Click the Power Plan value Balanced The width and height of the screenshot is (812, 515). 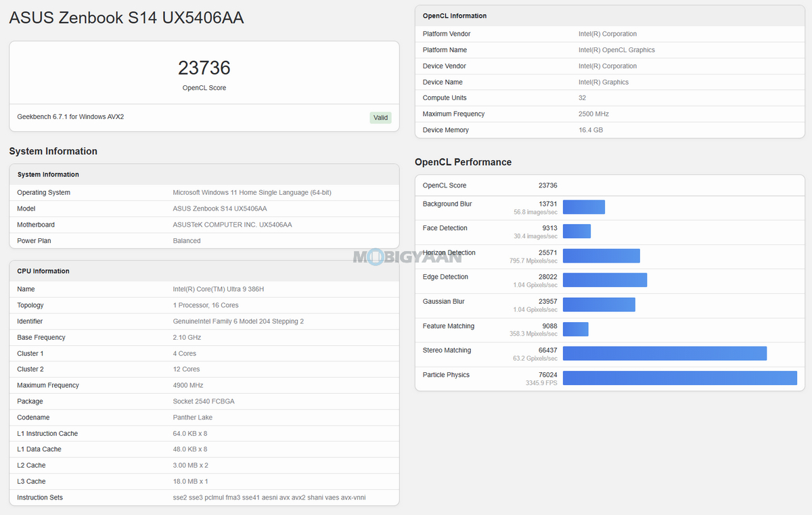[187, 241]
